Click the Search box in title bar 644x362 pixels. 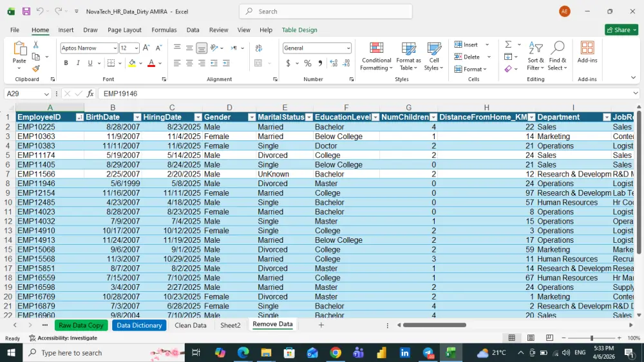click(x=326, y=12)
